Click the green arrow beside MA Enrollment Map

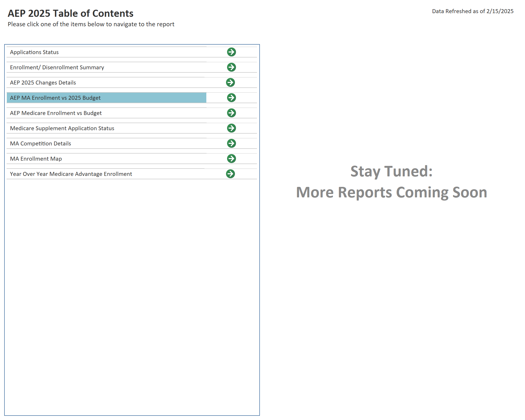231,159
